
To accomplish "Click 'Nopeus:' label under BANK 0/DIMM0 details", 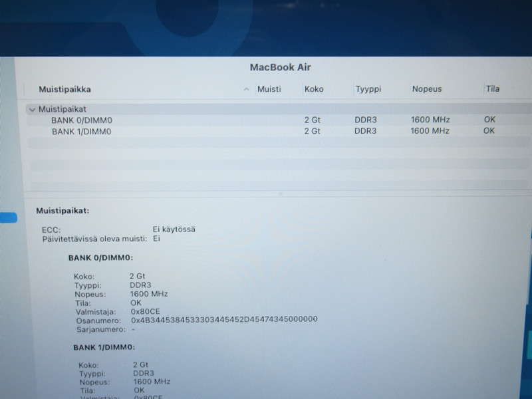I will pos(90,294).
